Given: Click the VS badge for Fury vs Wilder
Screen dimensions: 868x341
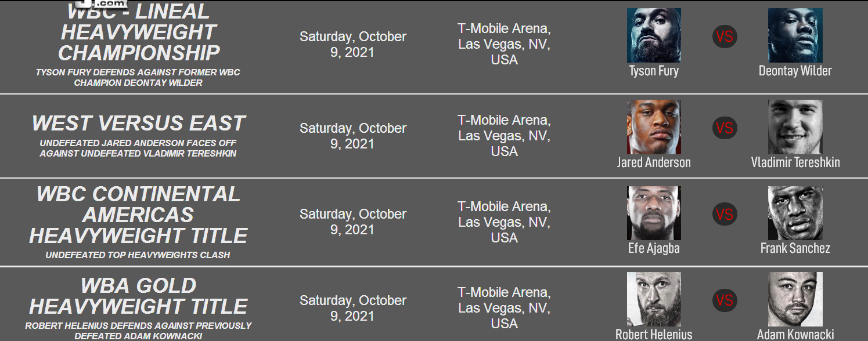Looking at the screenshot, I should click(725, 37).
